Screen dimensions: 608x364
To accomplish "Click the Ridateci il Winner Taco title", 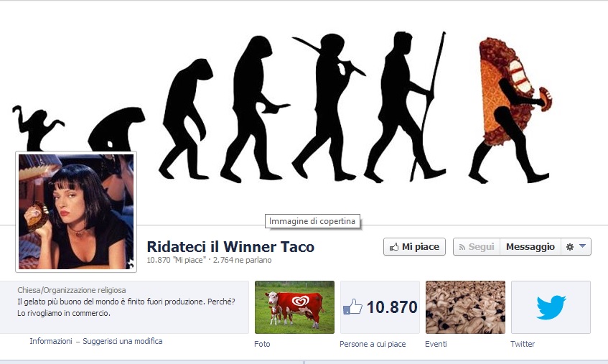I will tap(230, 246).
